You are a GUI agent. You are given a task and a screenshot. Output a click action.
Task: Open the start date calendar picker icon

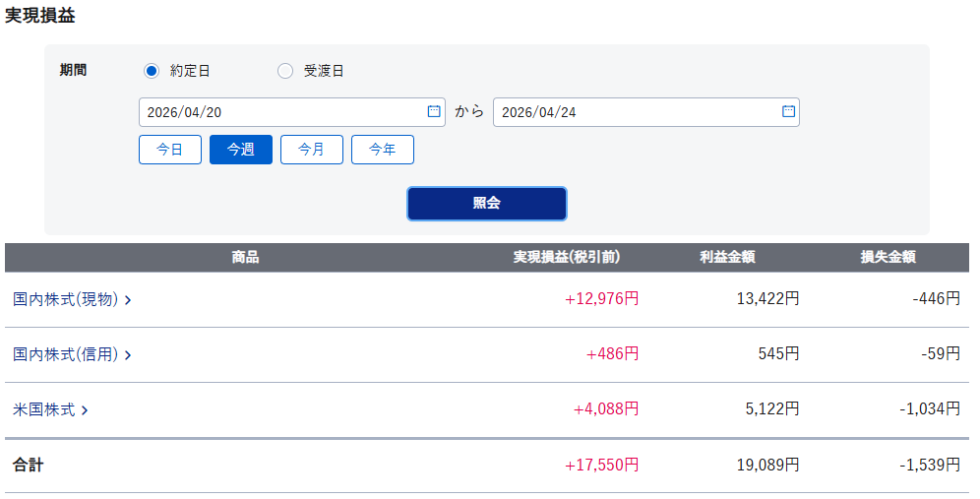(434, 112)
